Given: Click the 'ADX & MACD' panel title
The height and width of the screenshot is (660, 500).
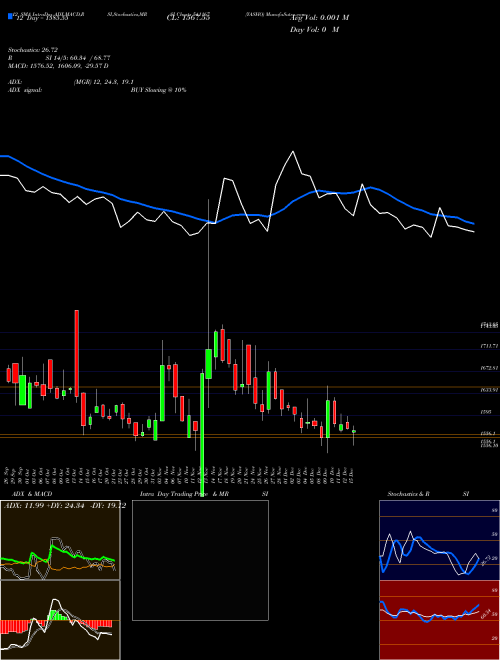Looking at the screenshot, I should 32,494.
